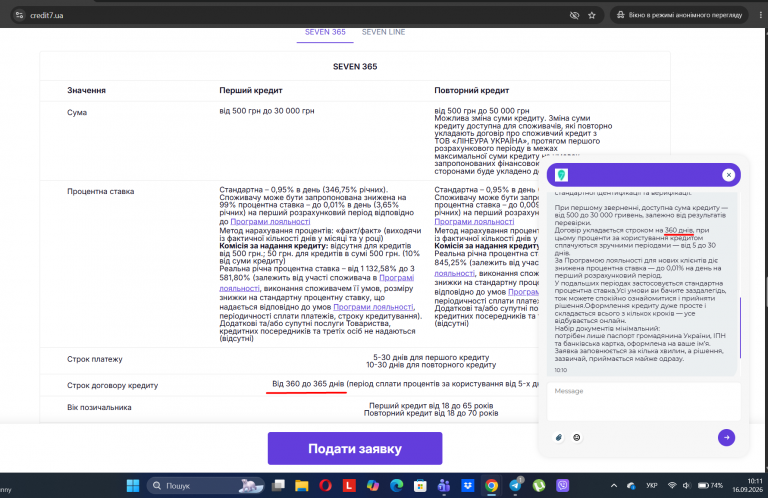The image size is (768, 498).
Task: Close the chat widget
Action: click(x=728, y=175)
